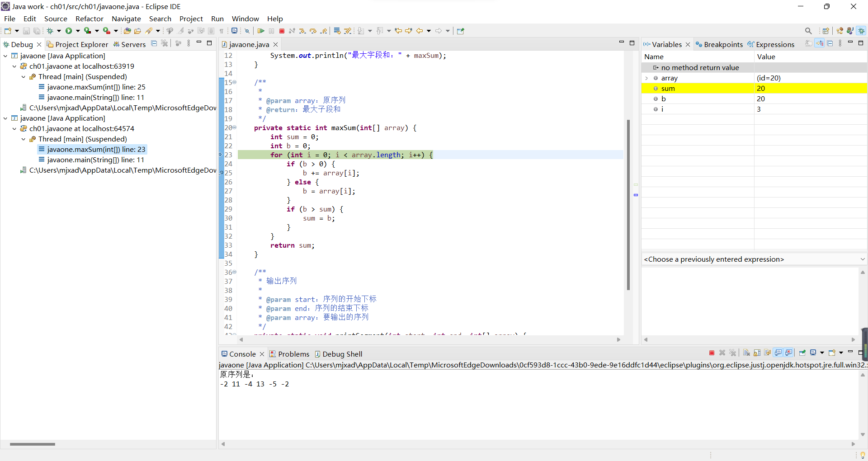868x461 pixels.
Task: Collapse ch01.javaone at localhost:63919 node
Action: click(x=14, y=66)
